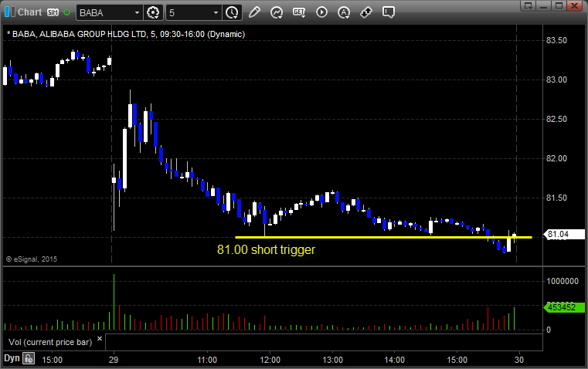Click the green connection status circle

point(66,12)
